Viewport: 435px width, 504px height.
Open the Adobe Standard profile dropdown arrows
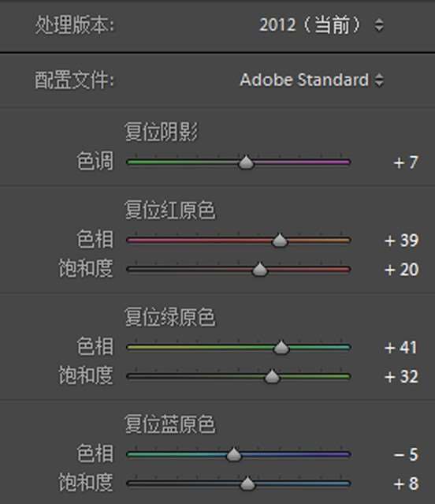379,80
